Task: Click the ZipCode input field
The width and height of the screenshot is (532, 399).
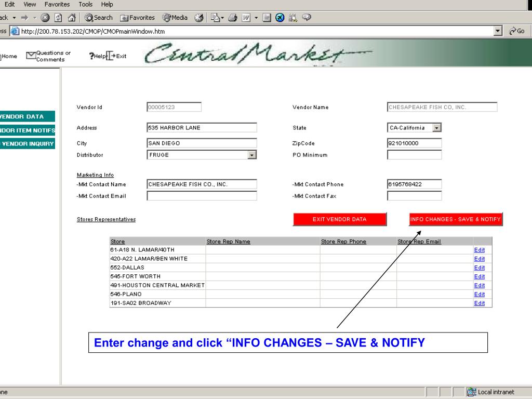Action: [414, 143]
